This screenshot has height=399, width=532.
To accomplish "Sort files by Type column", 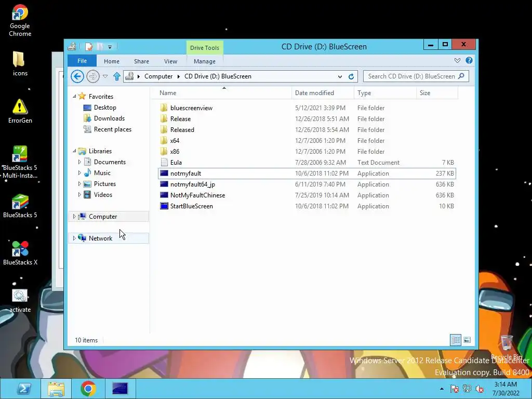I will click(385, 92).
